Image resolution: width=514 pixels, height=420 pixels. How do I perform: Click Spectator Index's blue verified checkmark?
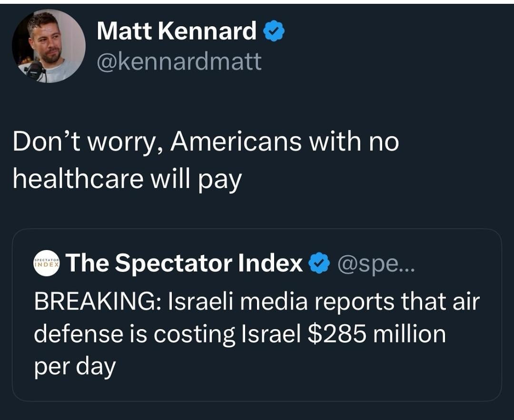click(x=319, y=263)
